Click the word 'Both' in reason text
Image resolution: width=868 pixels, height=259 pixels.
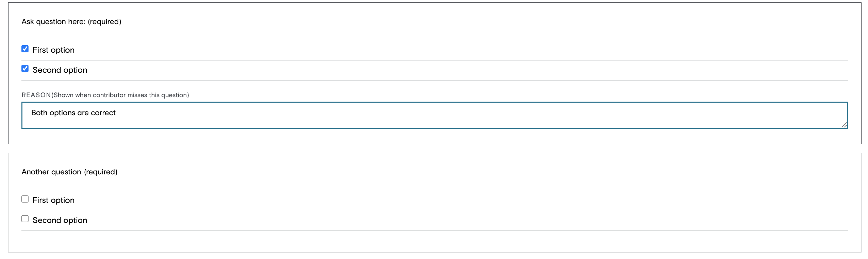39,113
